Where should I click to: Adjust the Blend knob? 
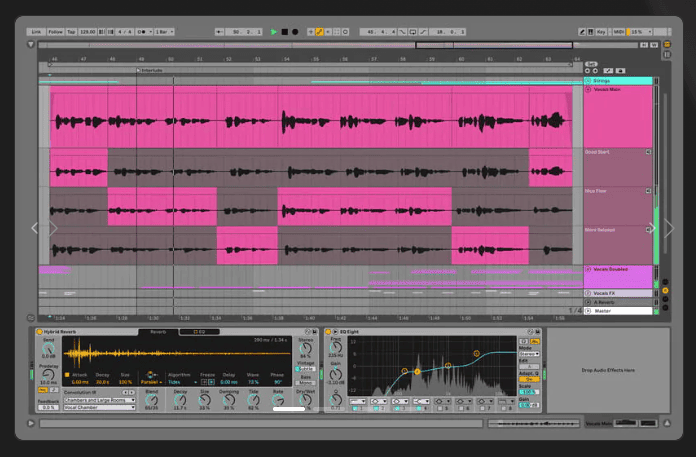[x=151, y=400]
